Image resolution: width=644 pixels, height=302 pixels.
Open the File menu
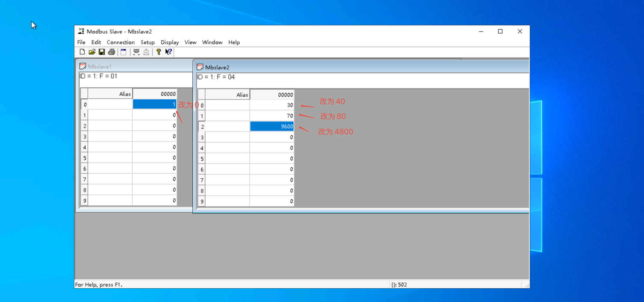81,42
